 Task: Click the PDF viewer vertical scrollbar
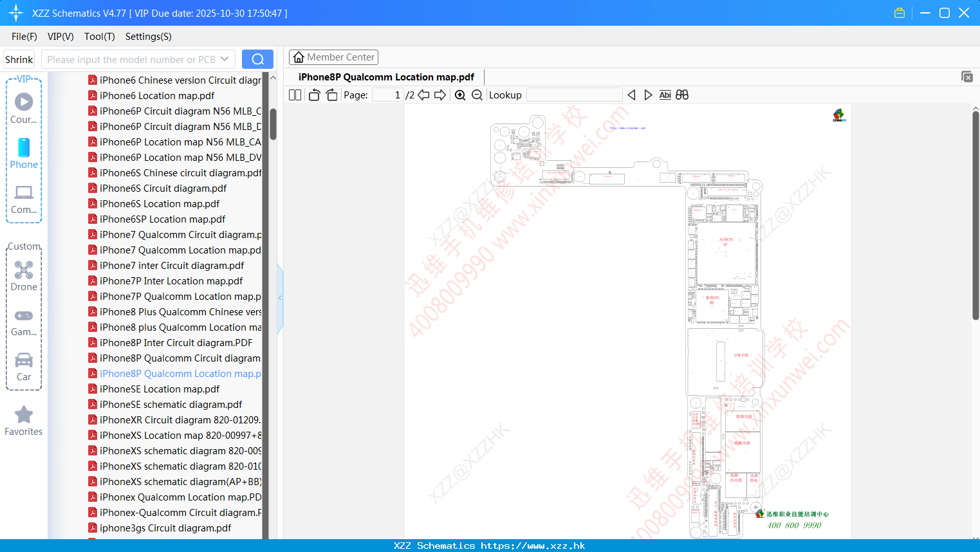click(x=975, y=216)
